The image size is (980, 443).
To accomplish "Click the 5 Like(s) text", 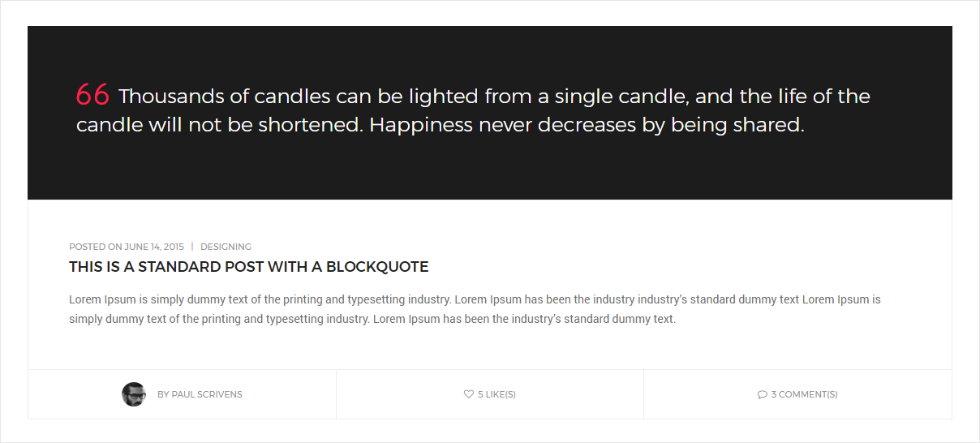I will pyautogui.click(x=496, y=394).
